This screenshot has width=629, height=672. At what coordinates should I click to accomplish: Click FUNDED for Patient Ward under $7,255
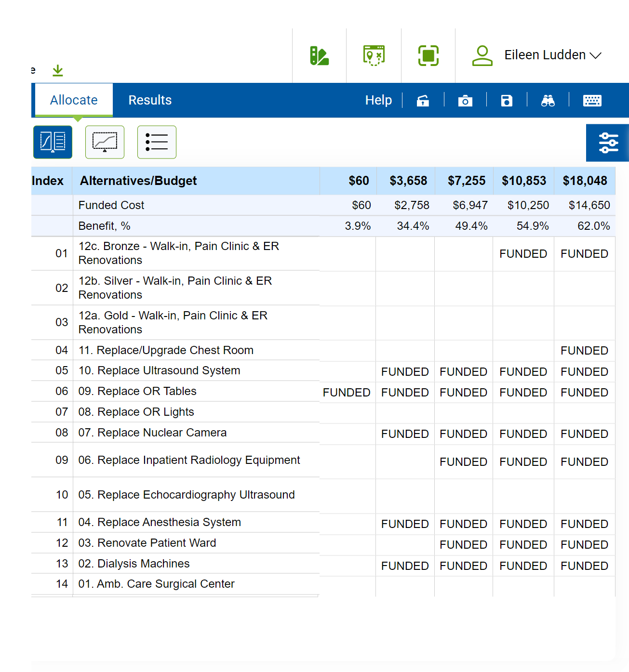[x=463, y=545]
